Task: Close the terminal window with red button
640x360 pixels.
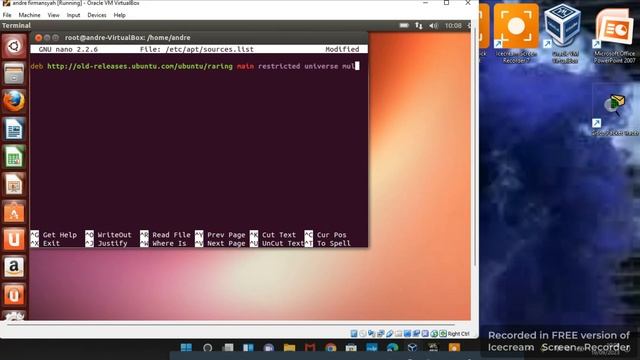Action: 38,38
